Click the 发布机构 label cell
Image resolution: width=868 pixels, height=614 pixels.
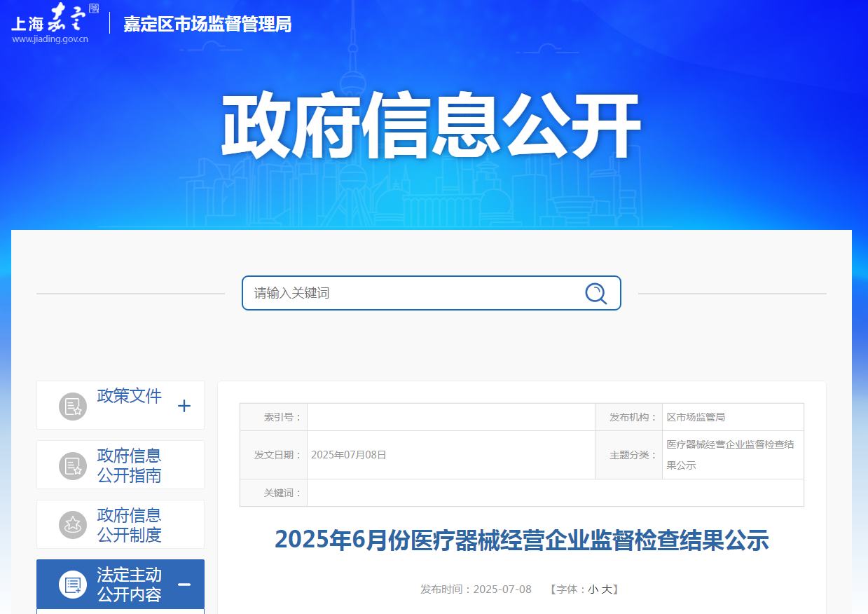[x=628, y=417]
